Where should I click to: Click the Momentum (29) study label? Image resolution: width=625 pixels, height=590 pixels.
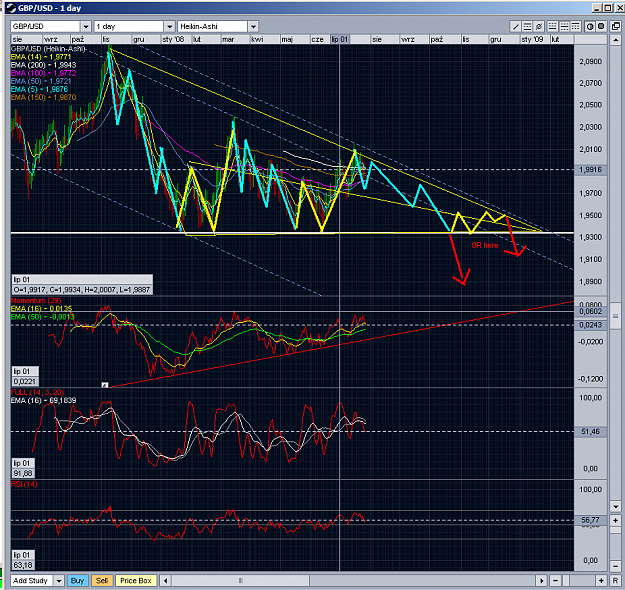[36, 301]
